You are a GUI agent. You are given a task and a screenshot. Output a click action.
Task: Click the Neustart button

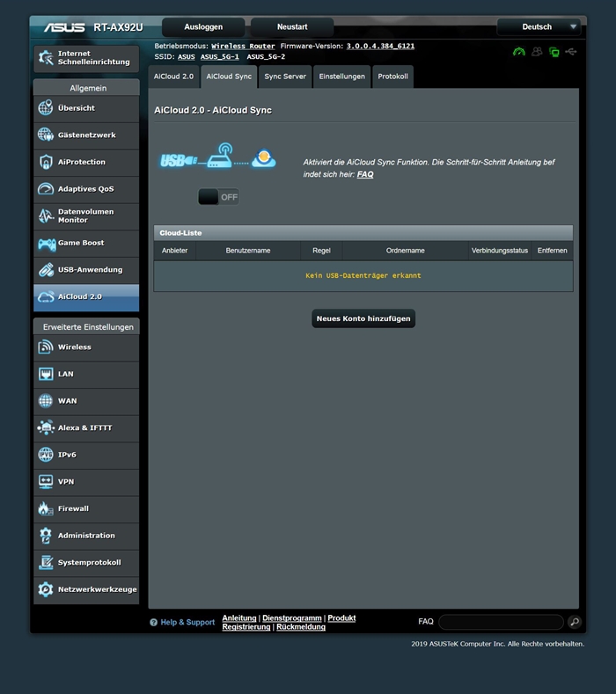(x=292, y=27)
